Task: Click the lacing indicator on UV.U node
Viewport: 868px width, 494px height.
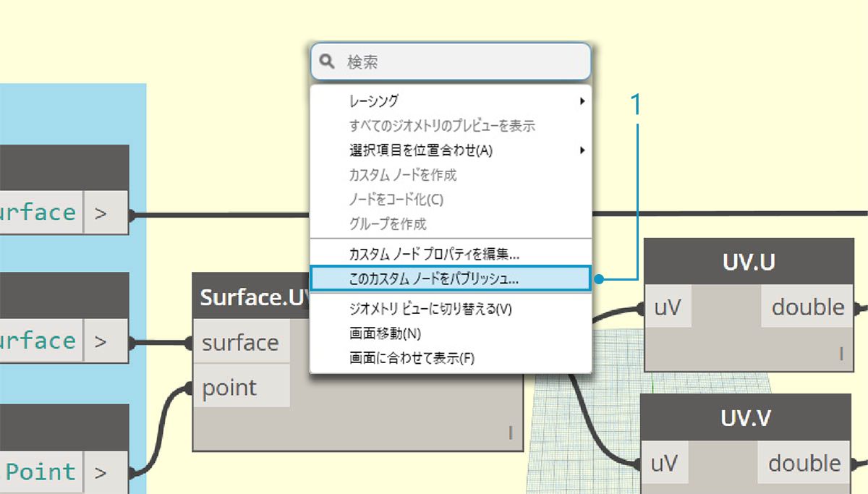Action: pyautogui.click(x=841, y=354)
